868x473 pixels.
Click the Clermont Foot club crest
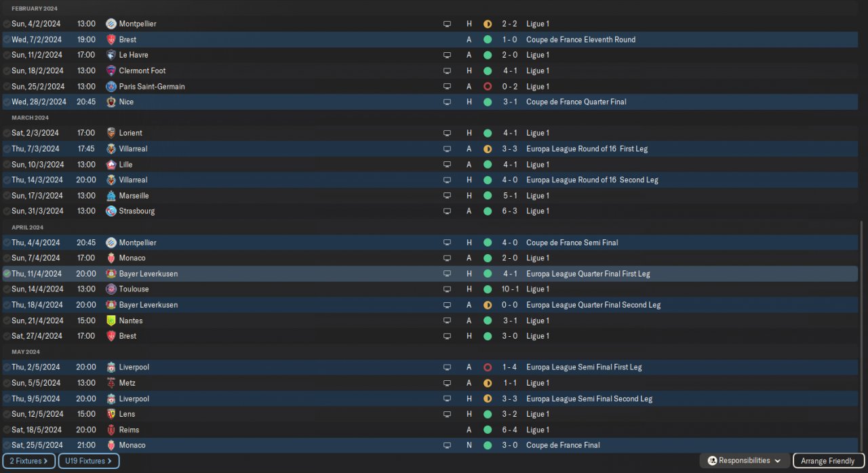[x=111, y=70]
